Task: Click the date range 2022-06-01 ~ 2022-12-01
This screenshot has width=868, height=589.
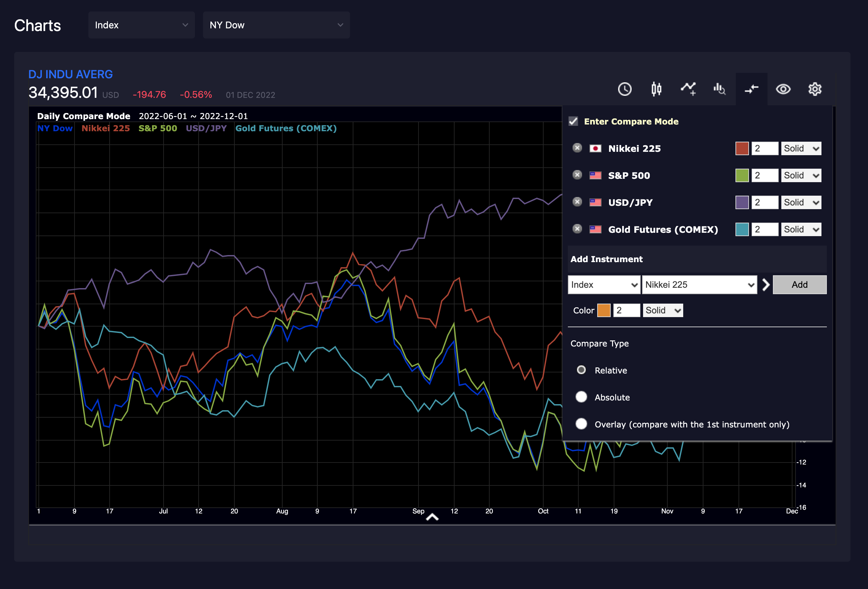Action: (x=194, y=116)
